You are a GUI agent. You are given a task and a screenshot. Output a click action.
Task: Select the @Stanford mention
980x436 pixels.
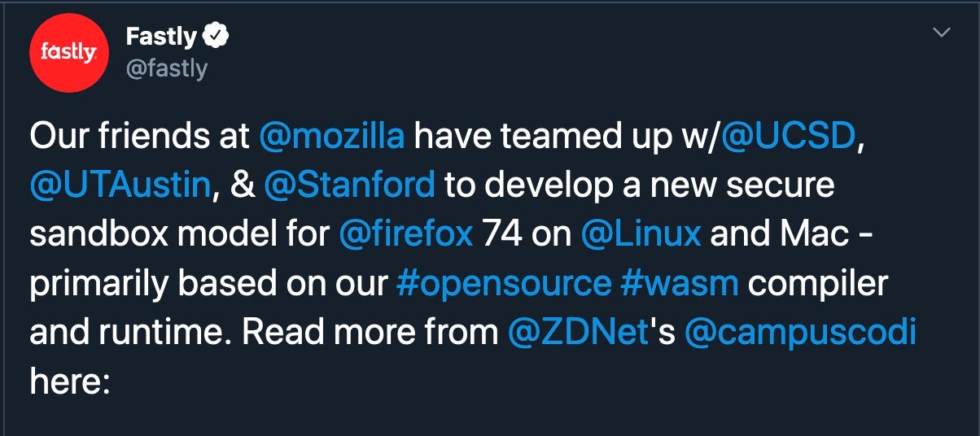point(349,185)
